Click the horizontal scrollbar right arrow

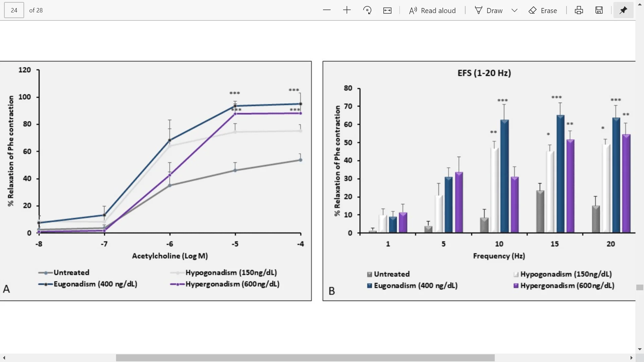[631, 358]
